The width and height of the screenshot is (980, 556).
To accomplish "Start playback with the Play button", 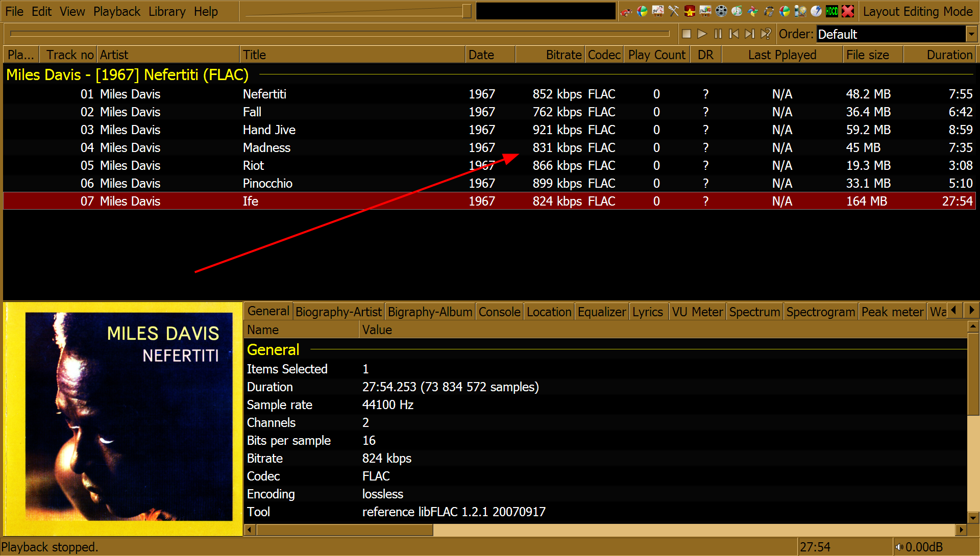I will point(702,34).
